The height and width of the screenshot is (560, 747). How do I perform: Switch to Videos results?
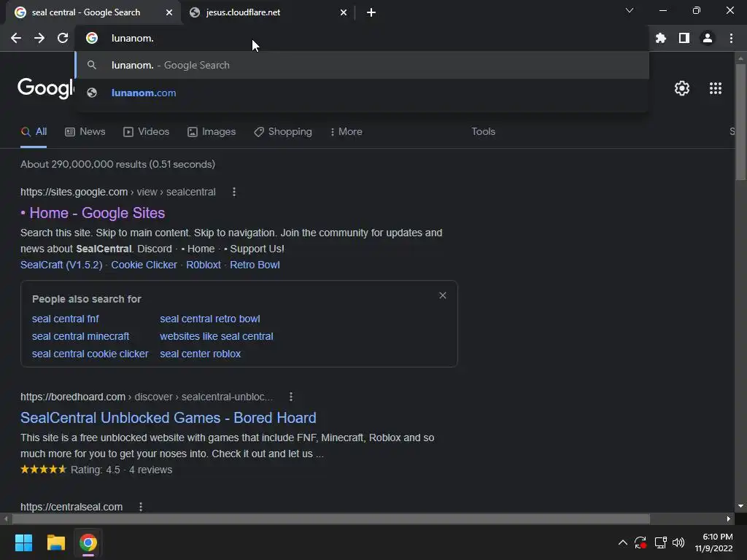146,132
